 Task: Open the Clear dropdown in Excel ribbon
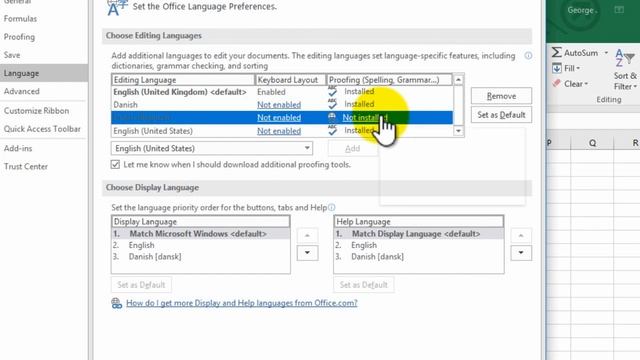point(570,84)
